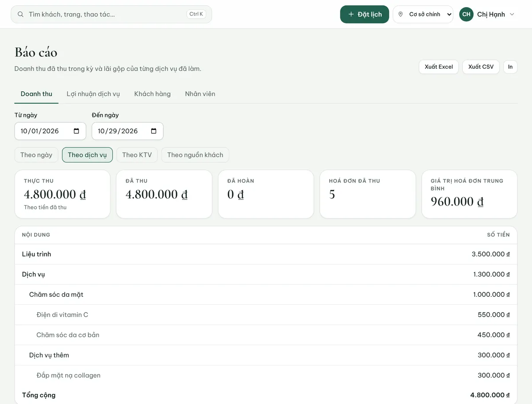Click the Đặt lịch button
Viewport: 532px width, 404px height.
(x=364, y=14)
